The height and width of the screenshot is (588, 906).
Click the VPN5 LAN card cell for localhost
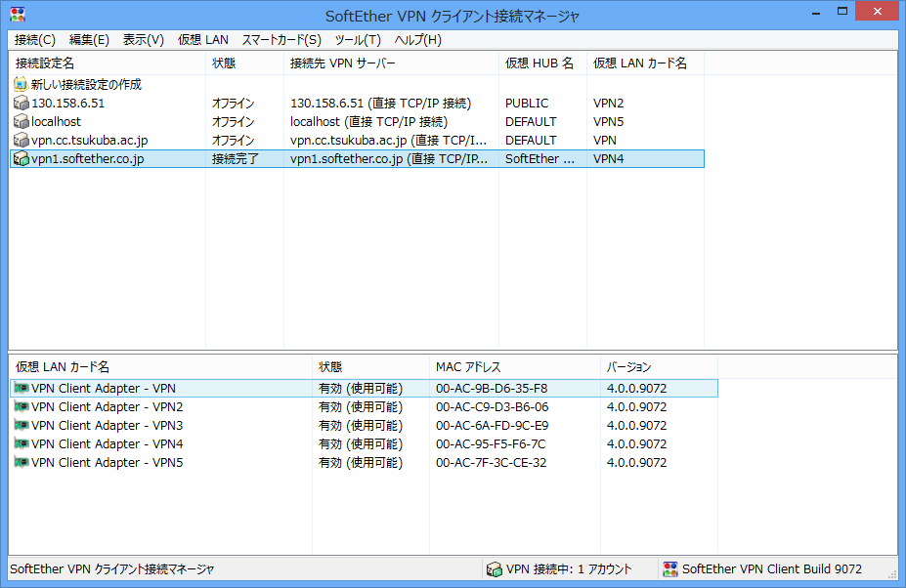pos(609,121)
